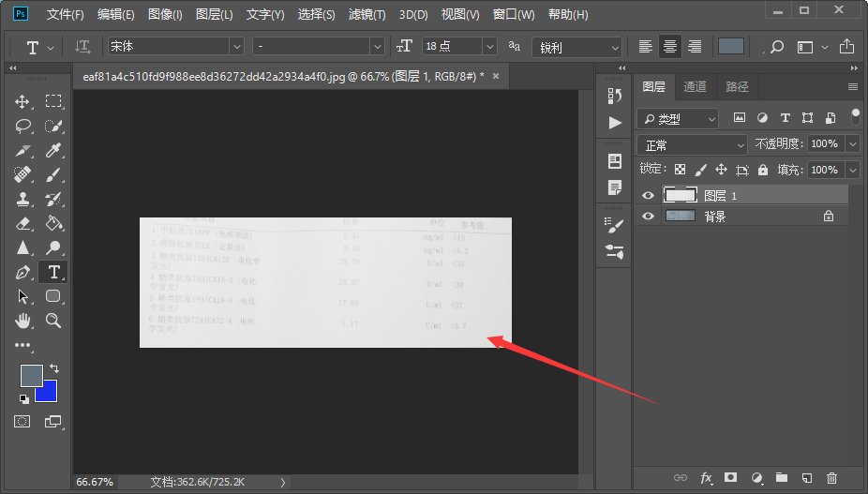Toggle text orientation in options bar
Image resolution: width=868 pixels, height=494 pixels.
[82, 47]
